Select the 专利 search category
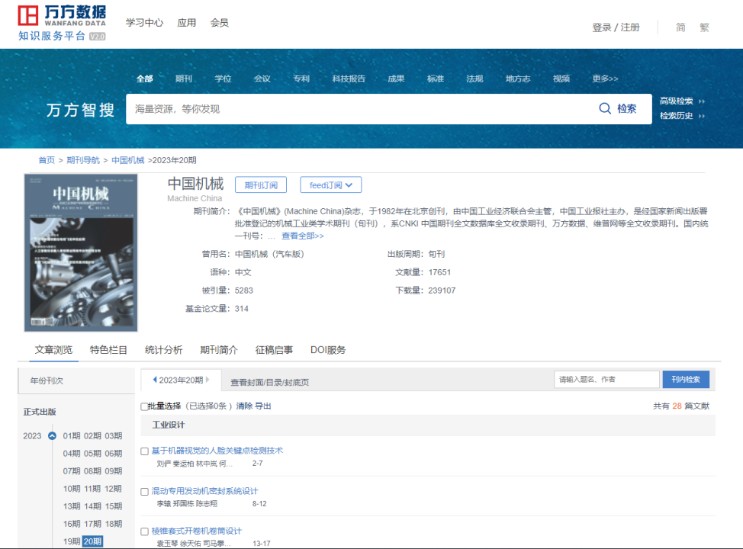This screenshot has width=743, height=549. [x=301, y=79]
